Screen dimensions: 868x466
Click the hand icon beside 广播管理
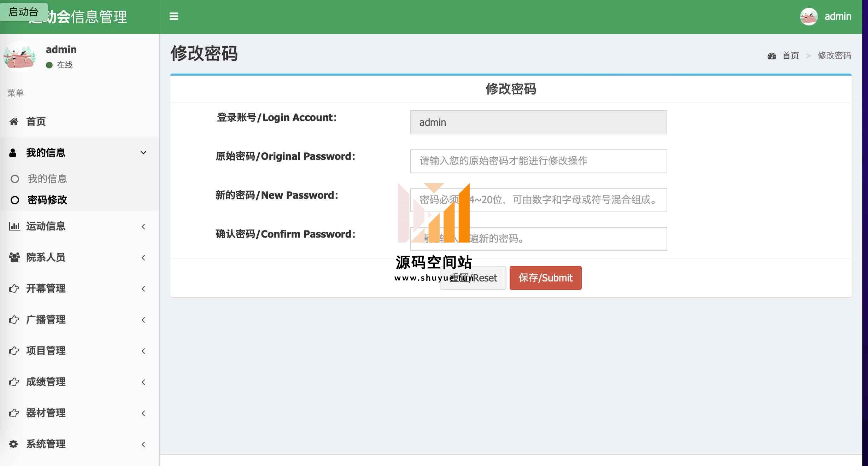(14, 320)
